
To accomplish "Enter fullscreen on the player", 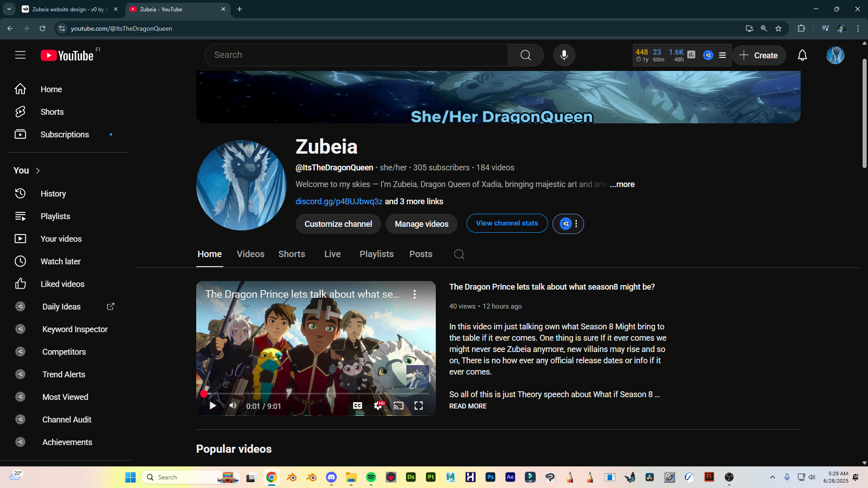I will click(x=419, y=406).
